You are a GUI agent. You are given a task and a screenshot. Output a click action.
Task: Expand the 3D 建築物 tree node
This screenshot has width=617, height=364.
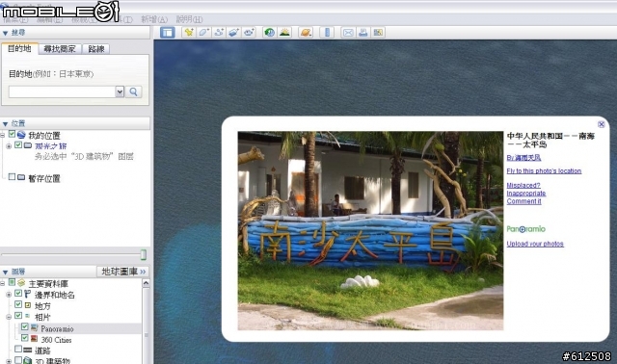[9, 361]
